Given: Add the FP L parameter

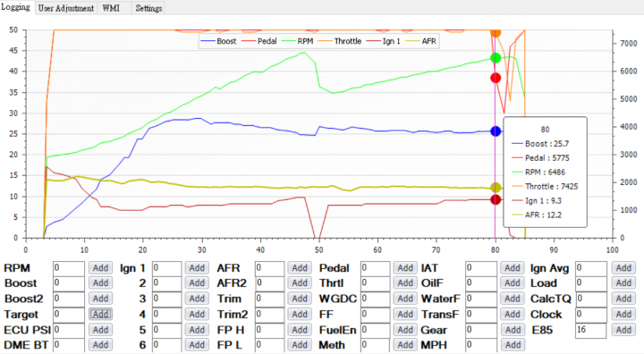Looking at the screenshot, I should [x=300, y=345].
